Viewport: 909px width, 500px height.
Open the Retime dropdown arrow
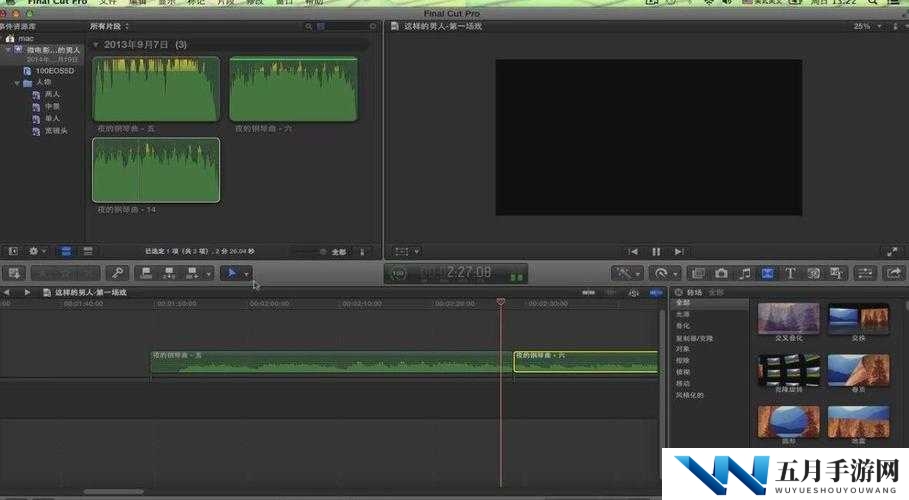click(675, 273)
